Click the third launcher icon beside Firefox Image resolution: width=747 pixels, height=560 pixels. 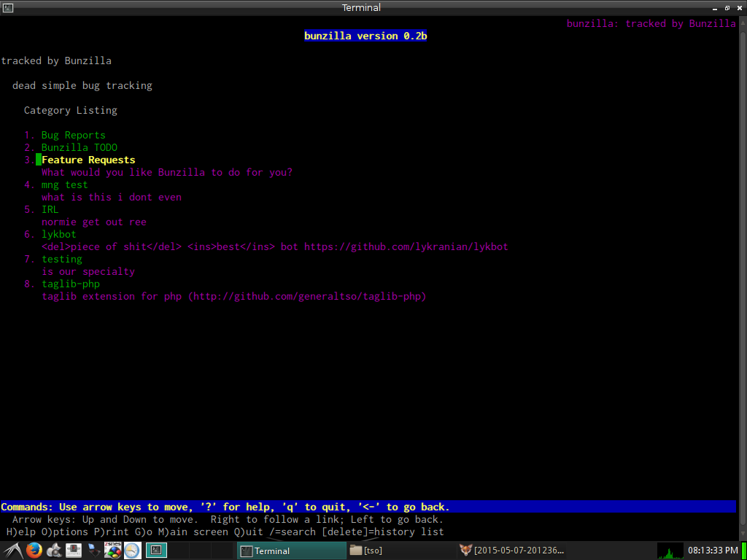pyautogui.click(x=53, y=551)
